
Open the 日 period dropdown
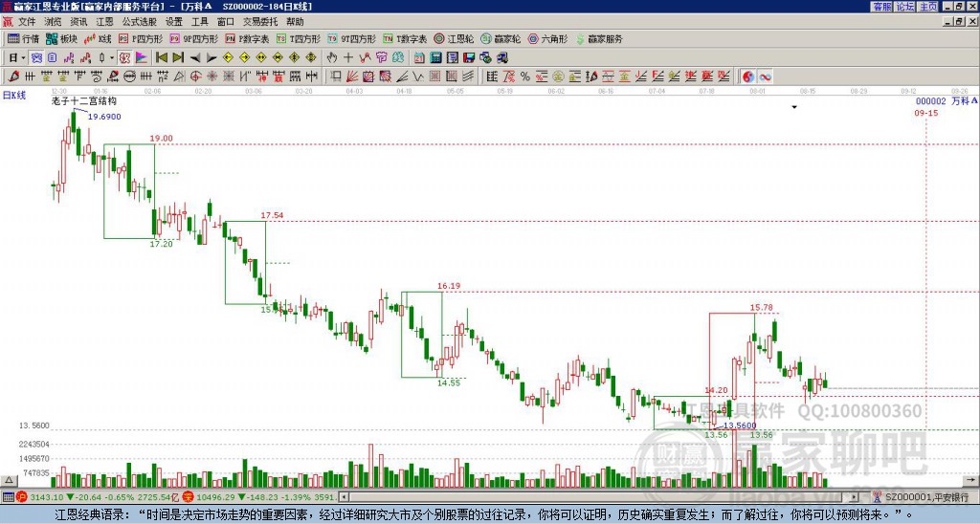[x=16, y=58]
